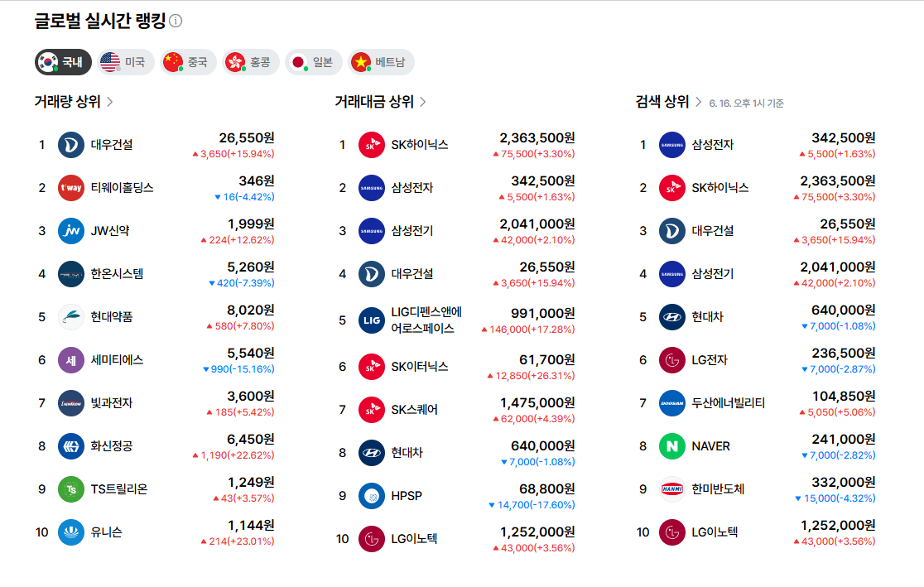Switch to the 일본 market tab
The width and height of the screenshot is (924, 587).
click(x=313, y=62)
